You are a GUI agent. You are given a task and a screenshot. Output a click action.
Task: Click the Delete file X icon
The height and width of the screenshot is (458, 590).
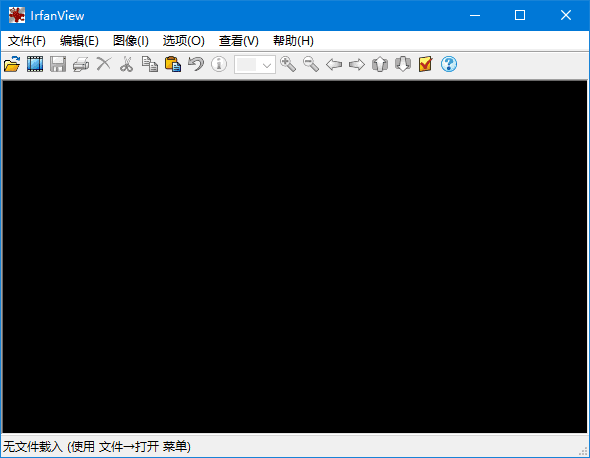point(104,64)
